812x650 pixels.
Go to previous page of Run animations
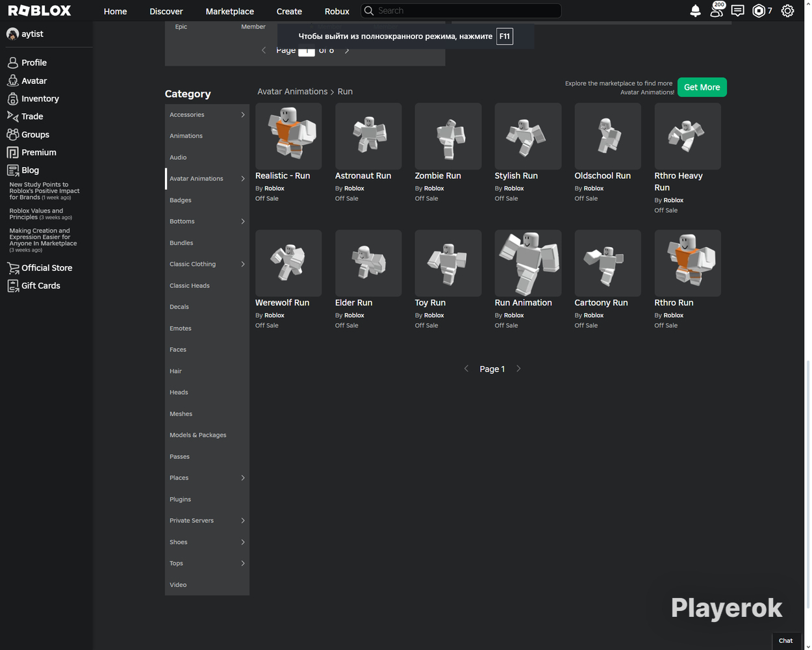click(x=466, y=369)
